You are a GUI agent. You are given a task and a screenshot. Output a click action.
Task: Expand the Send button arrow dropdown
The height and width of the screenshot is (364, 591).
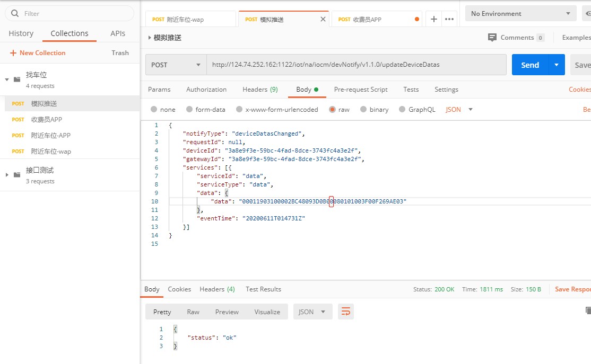point(556,65)
